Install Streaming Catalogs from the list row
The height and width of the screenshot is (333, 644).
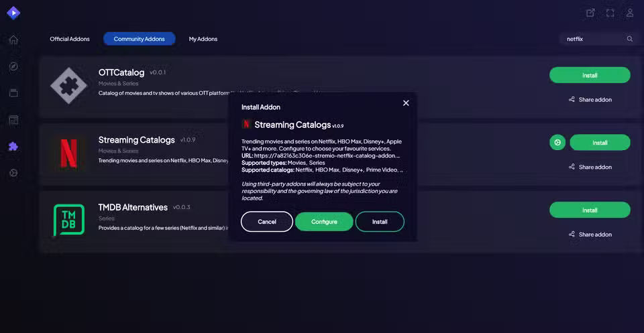point(600,143)
